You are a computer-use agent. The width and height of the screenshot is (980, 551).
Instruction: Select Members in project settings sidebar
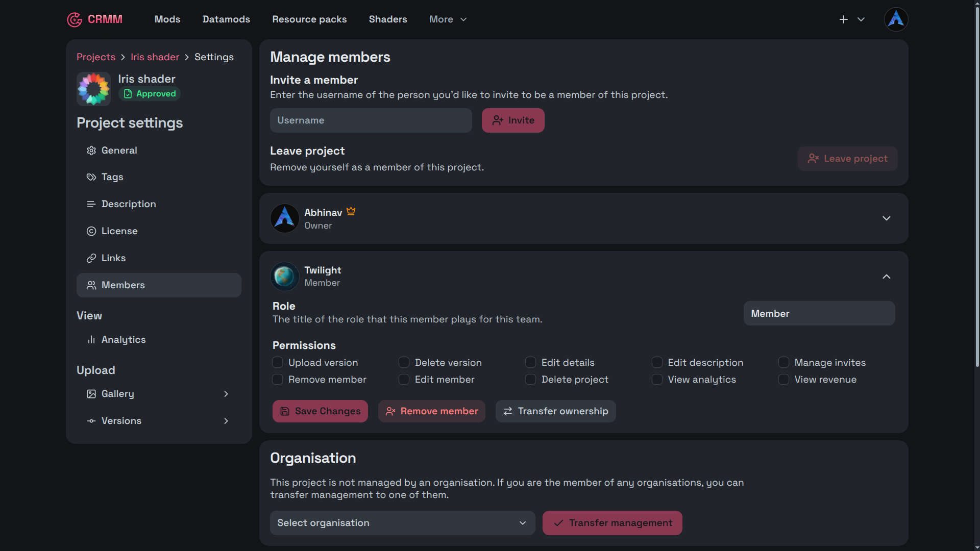point(159,285)
